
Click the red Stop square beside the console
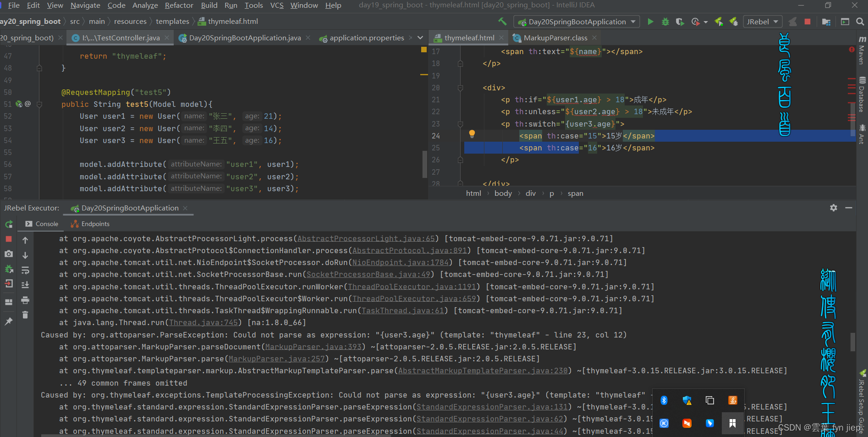(9, 239)
